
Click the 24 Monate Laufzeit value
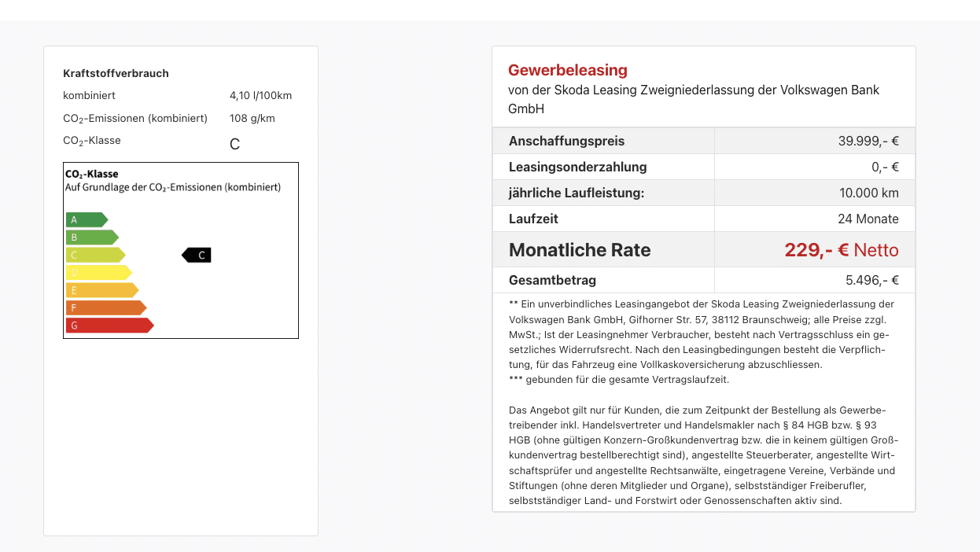click(x=868, y=219)
